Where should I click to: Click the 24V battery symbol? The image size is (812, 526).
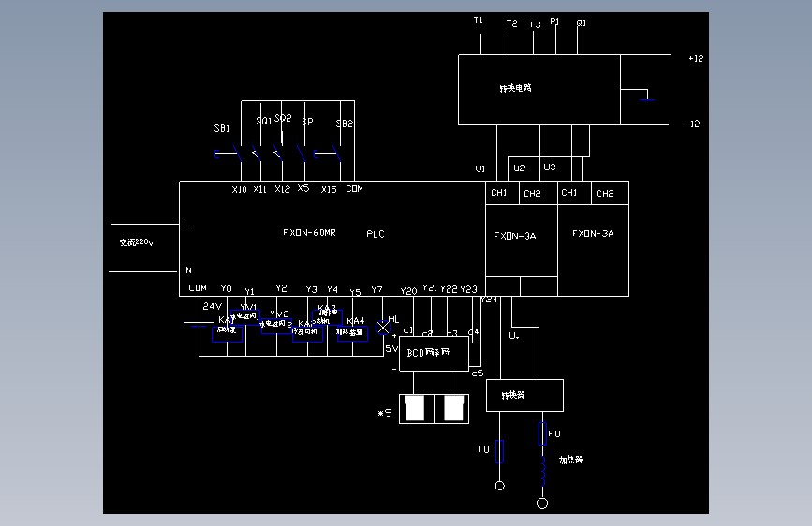199,324
